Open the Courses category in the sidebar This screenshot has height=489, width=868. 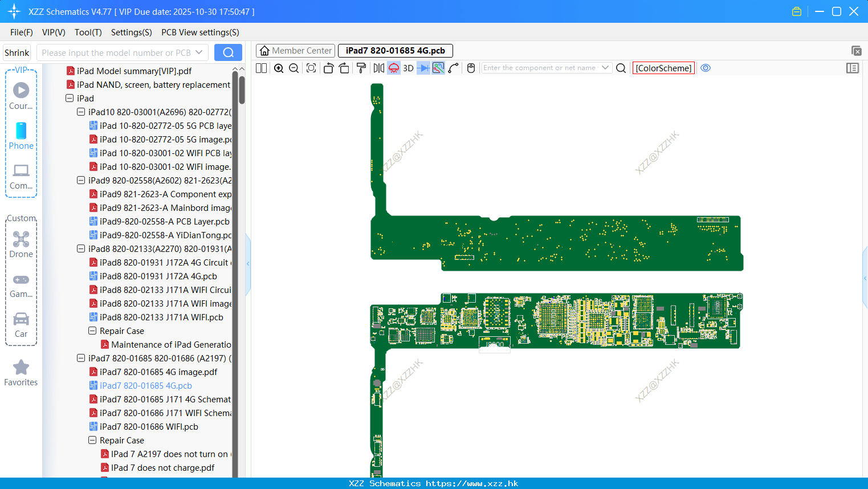[x=21, y=96]
